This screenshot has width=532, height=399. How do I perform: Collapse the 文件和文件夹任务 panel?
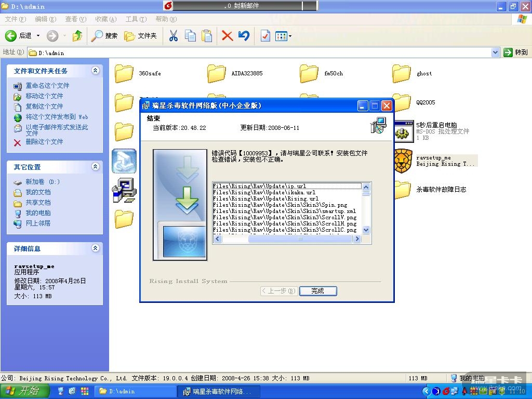click(x=96, y=71)
